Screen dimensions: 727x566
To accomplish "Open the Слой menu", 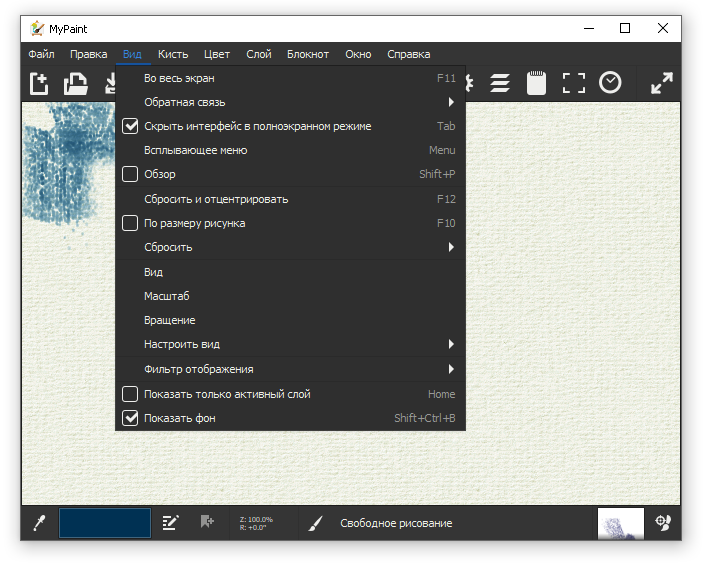I will [x=259, y=54].
